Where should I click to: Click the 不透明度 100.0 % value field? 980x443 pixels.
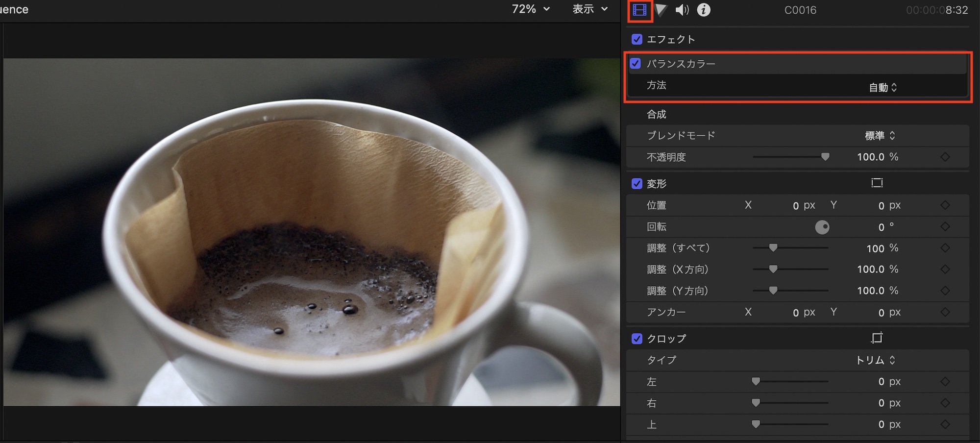coord(871,157)
